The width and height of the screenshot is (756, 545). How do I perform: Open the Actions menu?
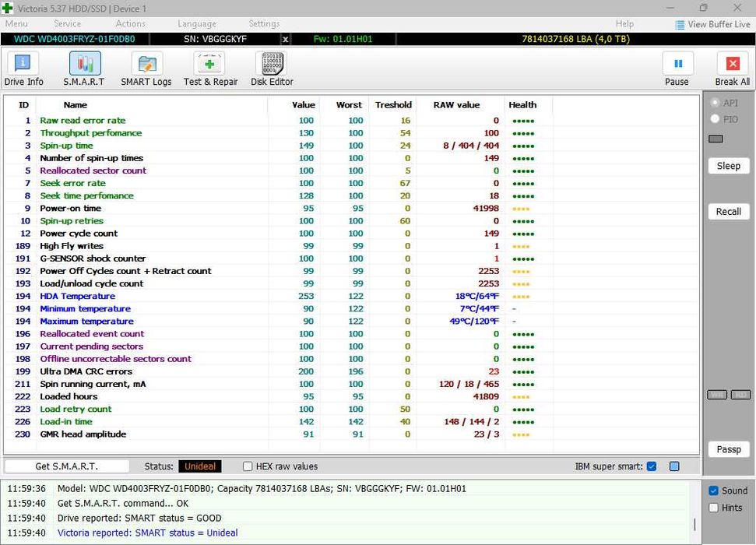(x=130, y=23)
